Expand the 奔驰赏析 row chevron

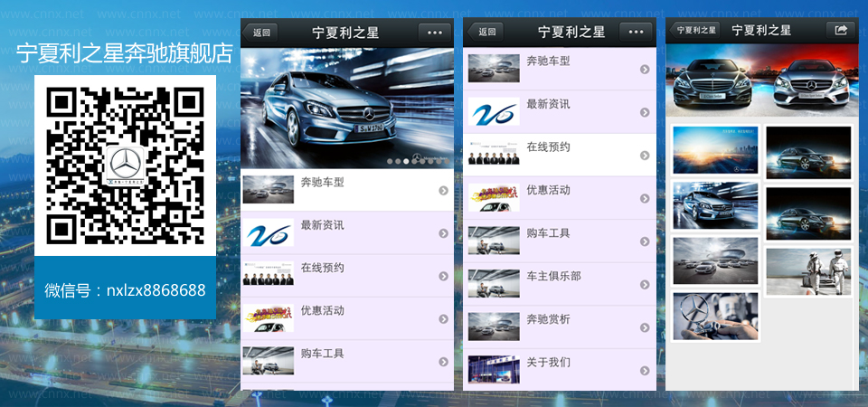click(x=645, y=327)
